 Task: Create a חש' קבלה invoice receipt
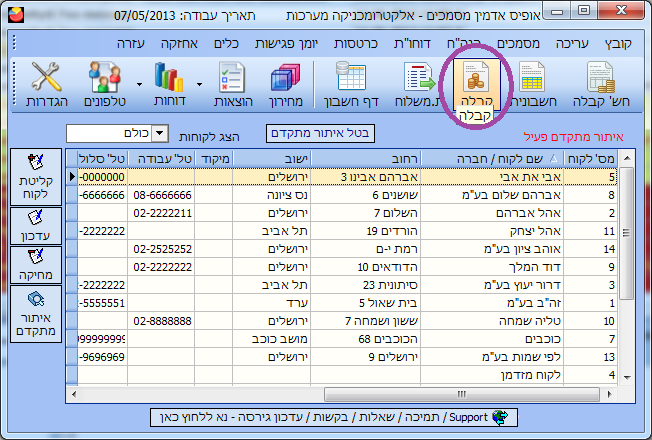(601, 84)
